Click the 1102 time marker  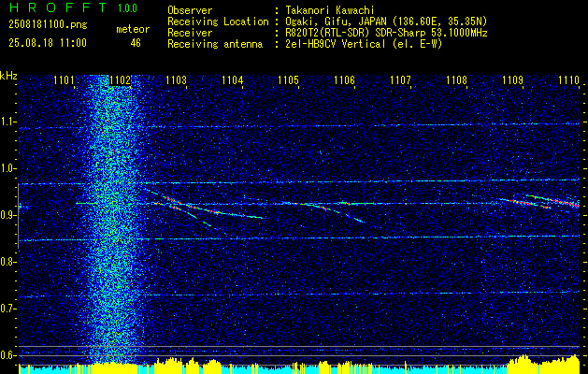pyautogui.click(x=120, y=79)
